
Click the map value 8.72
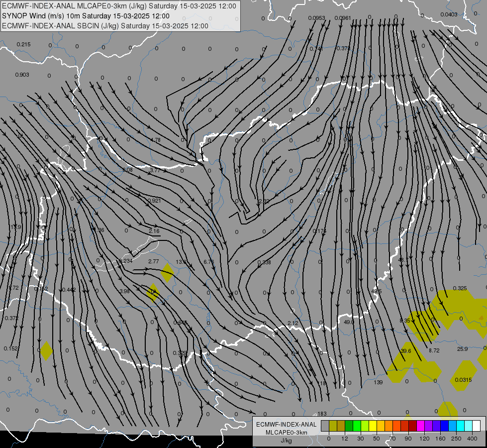434,350
